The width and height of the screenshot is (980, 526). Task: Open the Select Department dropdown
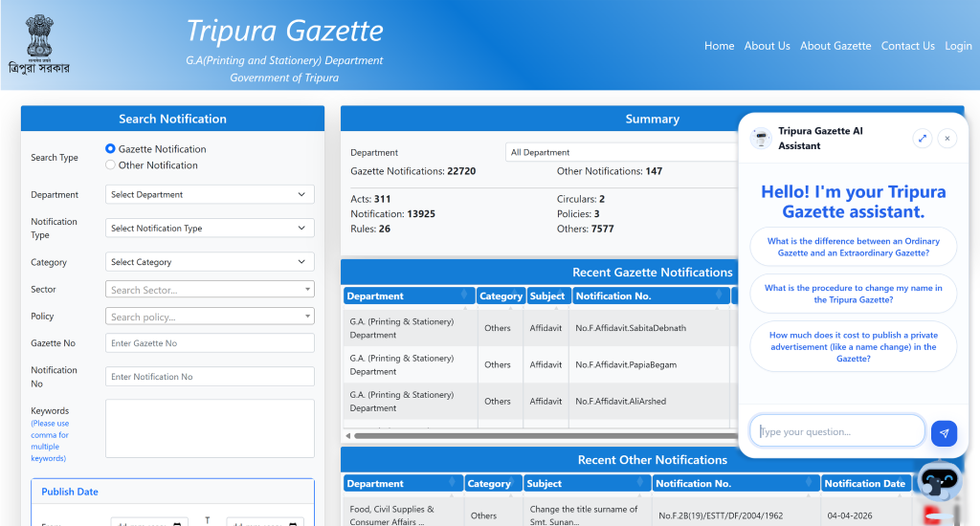click(210, 194)
